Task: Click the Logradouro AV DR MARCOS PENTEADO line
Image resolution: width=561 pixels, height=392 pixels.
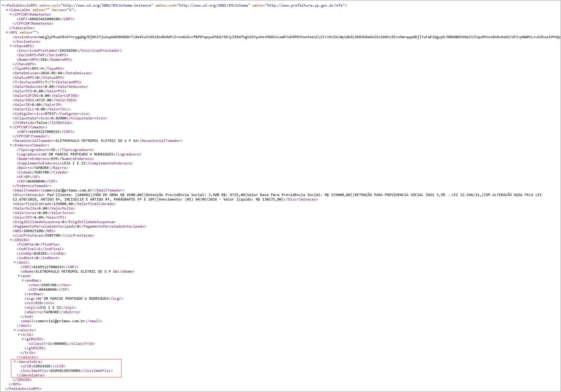Action: [79, 154]
